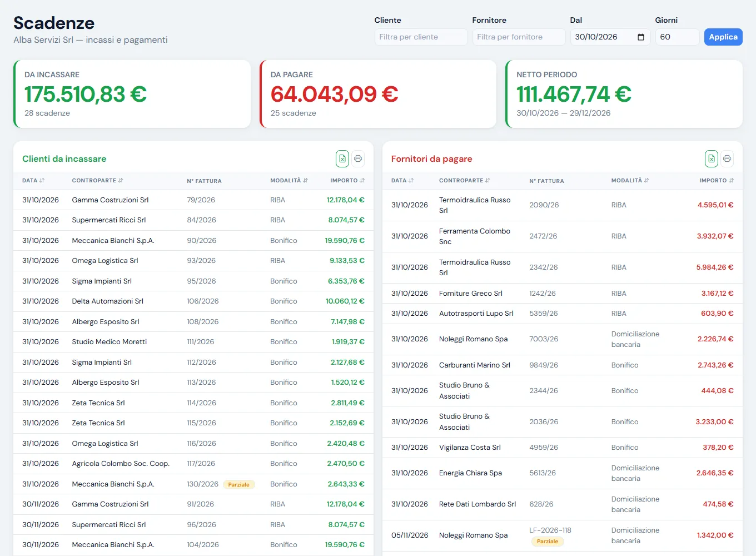756x556 pixels.
Task: Print the Fornitori da pagare table
Action: tap(727, 158)
